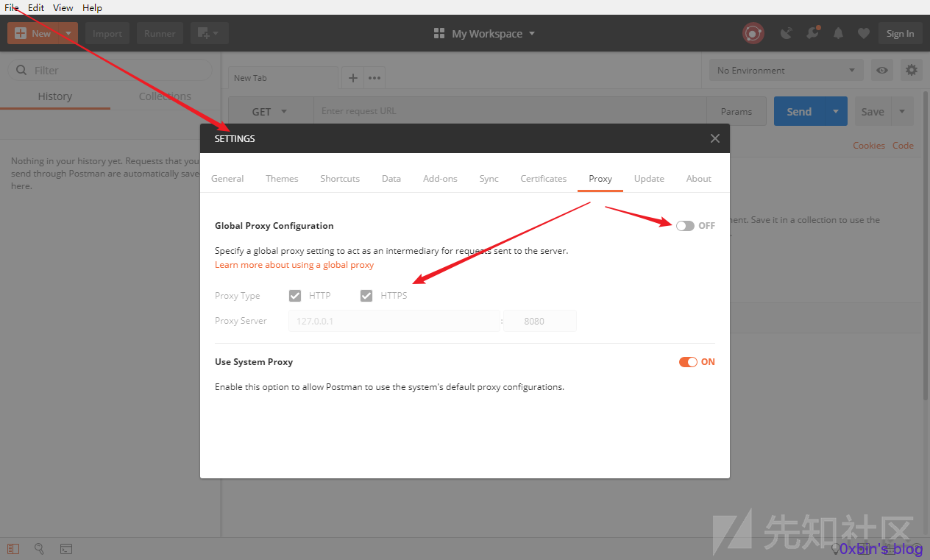The width and height of the screenshot is (930, 560).
Task: Click the proxy port 8080 field
Action: (x=540, y=321)
